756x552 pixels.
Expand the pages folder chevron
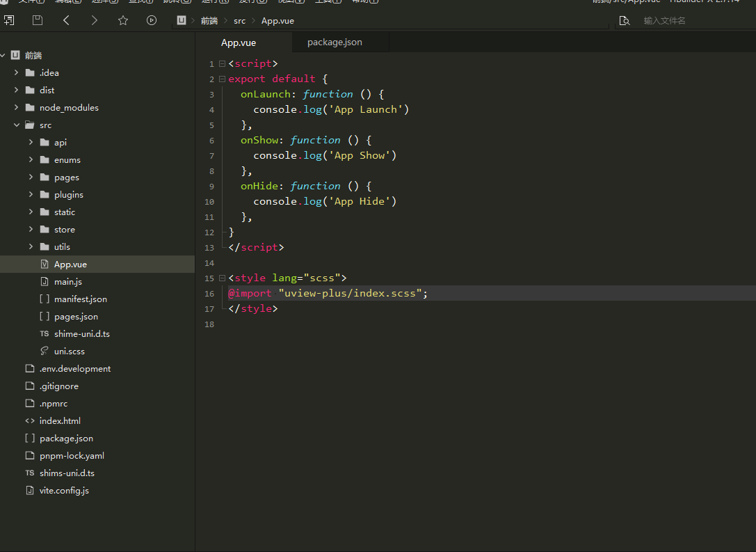tap(31, 177)
